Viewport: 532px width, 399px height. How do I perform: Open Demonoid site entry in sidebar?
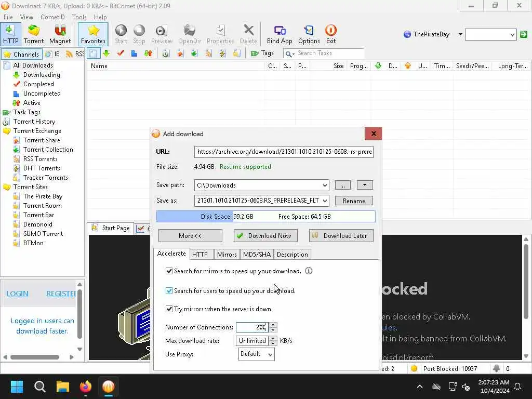click(x=37, y=224)
